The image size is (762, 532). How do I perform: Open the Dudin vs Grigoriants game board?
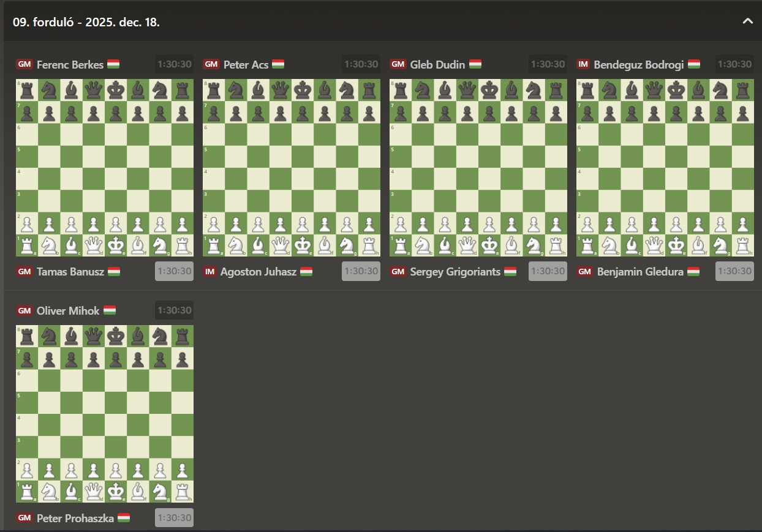click(478, 168)
